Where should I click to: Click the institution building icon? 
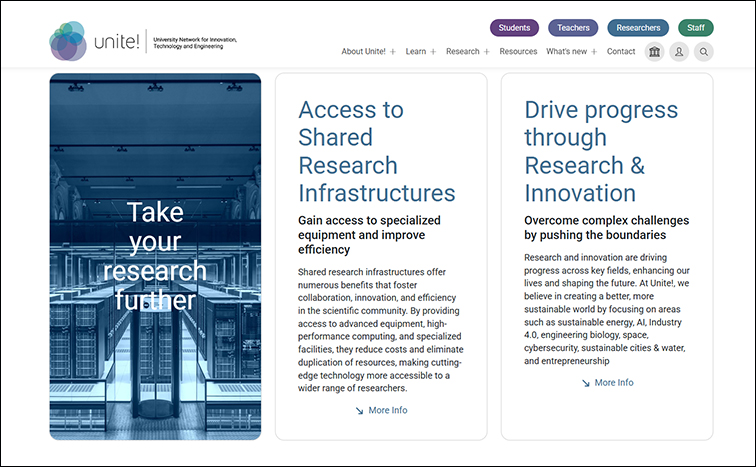pos(655,52)
